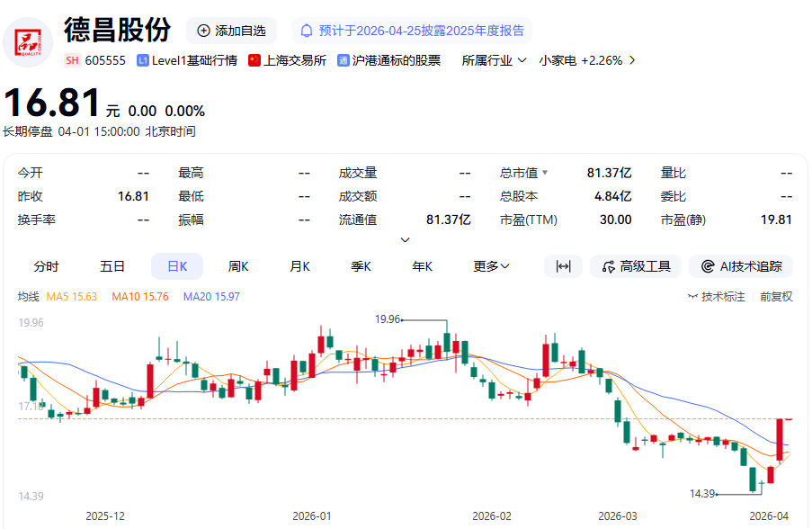The width and height of the screenshot is (812, 529).
Task: Click the 上海交易所 flag icon
Action: pos(254,60)
